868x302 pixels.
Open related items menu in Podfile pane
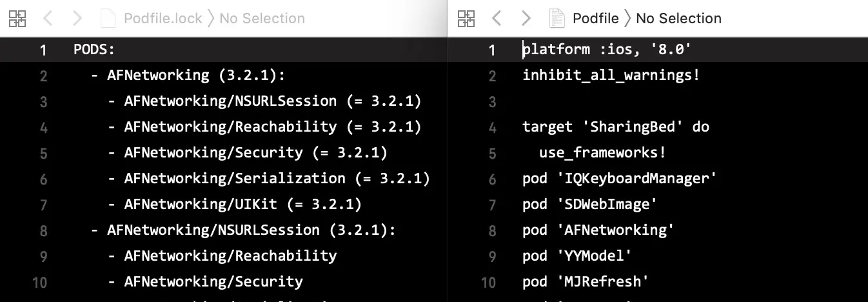point(466,18)
